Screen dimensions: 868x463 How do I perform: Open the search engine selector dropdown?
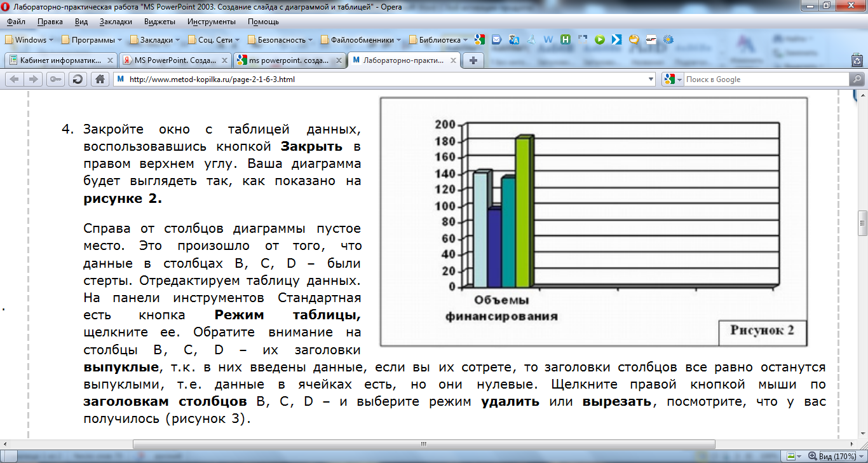tap(672, 79)
